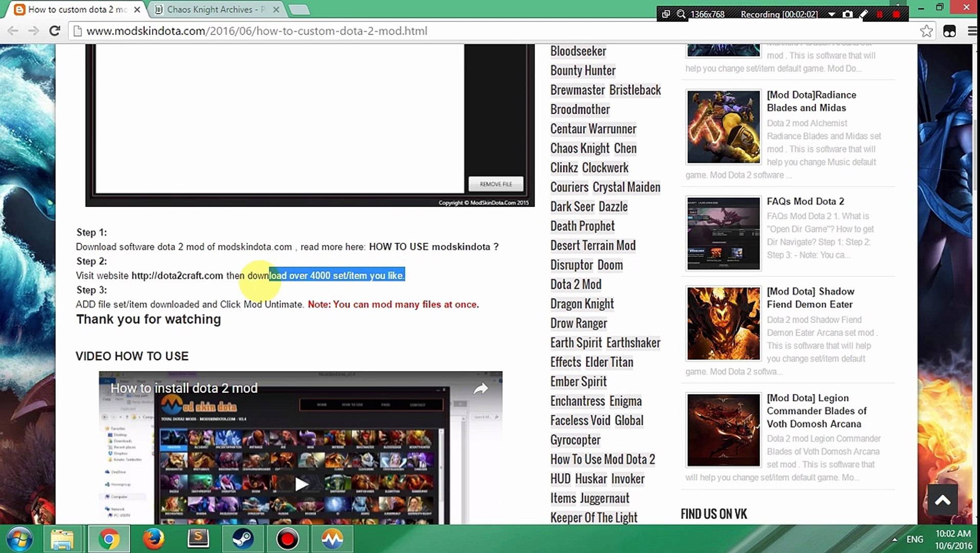Click the browser Forward arrow

[34, 31]
